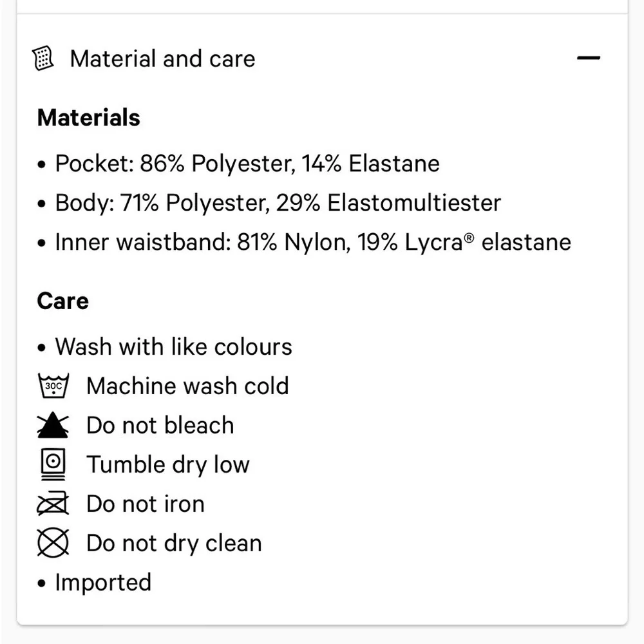Screen dimensions: 644x644
Task: Click the Machine wash cold label
Action: click(x=187, y=386)
